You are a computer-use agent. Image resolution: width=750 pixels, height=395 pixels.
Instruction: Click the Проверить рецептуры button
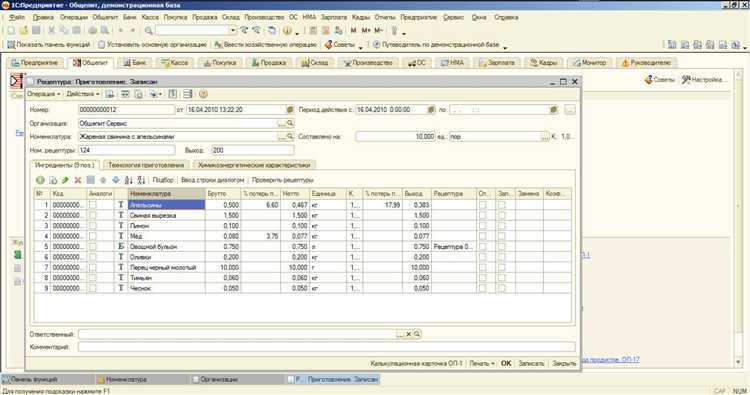tap(283, 180)
